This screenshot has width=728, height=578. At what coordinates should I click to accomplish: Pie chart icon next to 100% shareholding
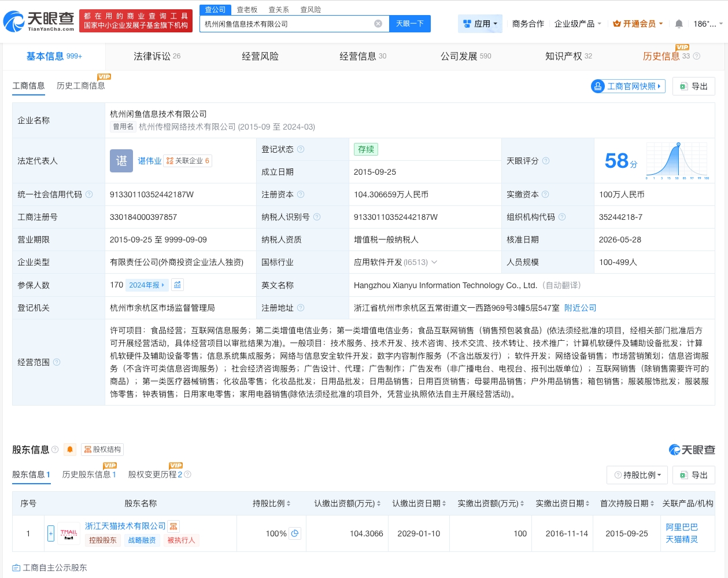[x=295, y=533]
